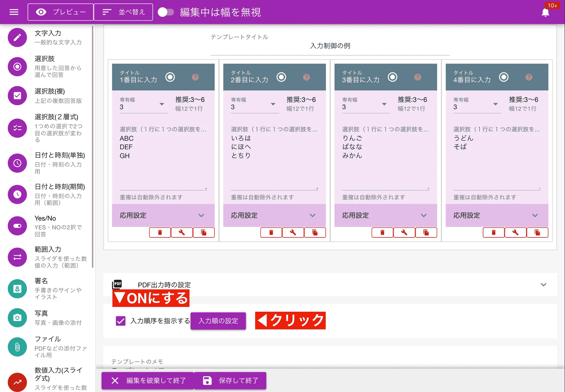Switch to プレビュー mode

tap(60, 12)
